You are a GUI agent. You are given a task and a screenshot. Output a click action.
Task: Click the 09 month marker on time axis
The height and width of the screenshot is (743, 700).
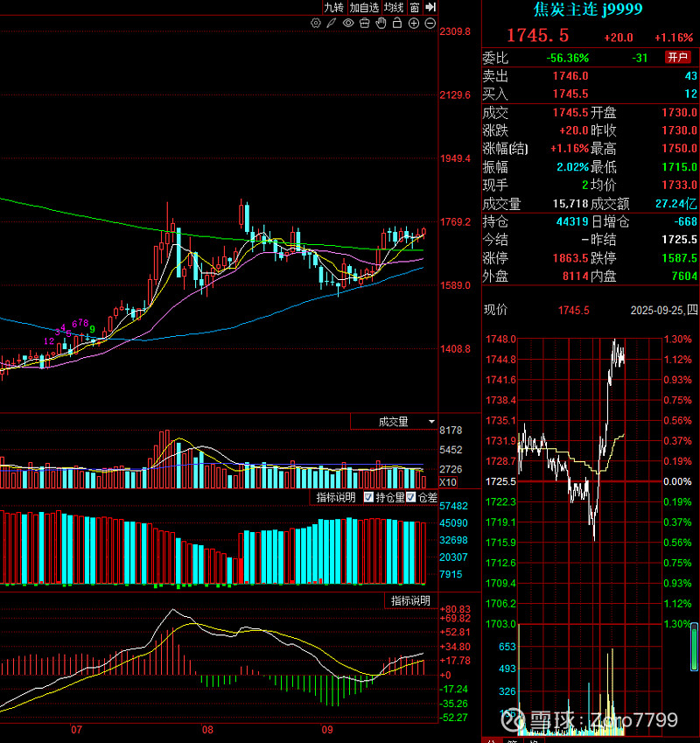click(327, 730)
